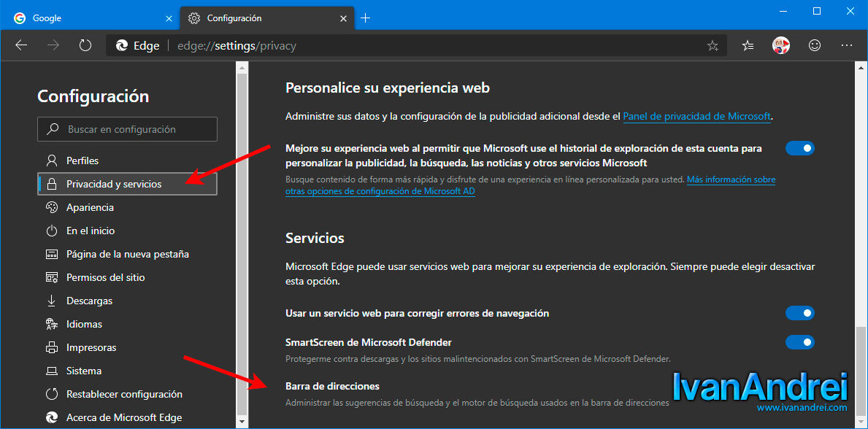Open the favorites list icon
This screenshot has width=868, height=429.
click(748, 46)
